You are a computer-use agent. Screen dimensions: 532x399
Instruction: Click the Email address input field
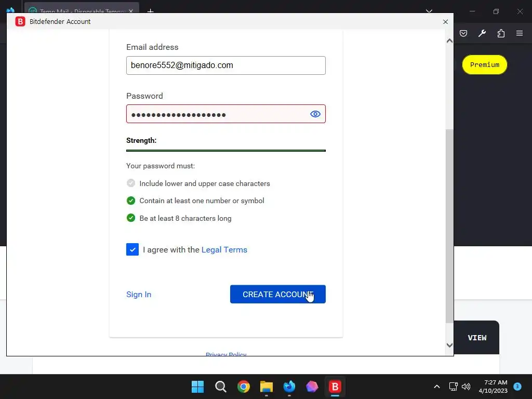[225, 65]
